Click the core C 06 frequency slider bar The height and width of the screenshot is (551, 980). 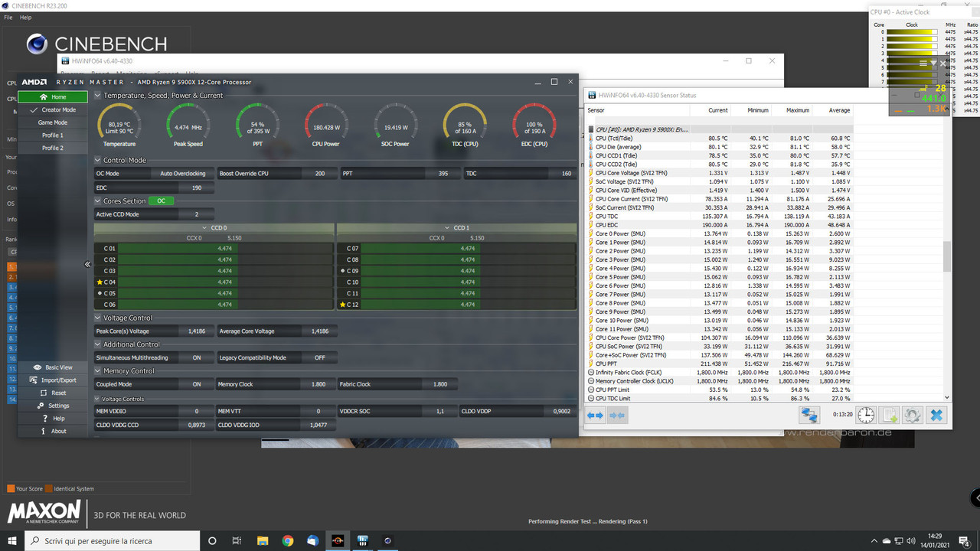pyautogui.click(x=224, y=305)
